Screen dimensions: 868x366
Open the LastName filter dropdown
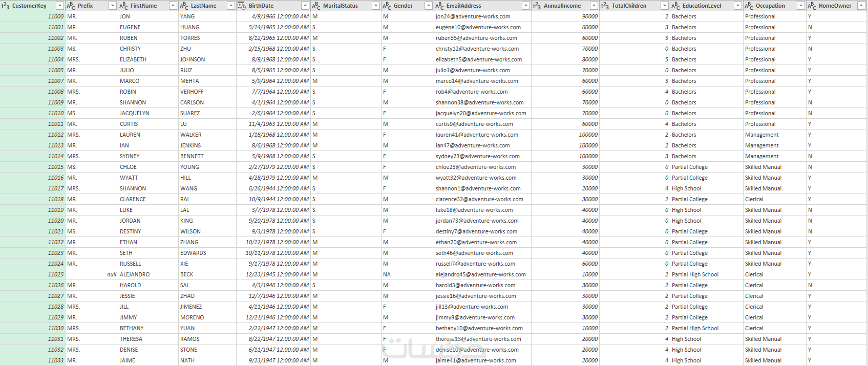pyautogui.click(x=230, y=6)
